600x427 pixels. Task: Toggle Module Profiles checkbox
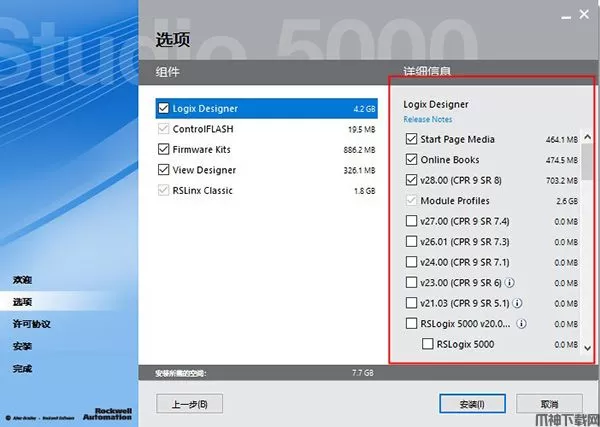(x=411, y=200)
